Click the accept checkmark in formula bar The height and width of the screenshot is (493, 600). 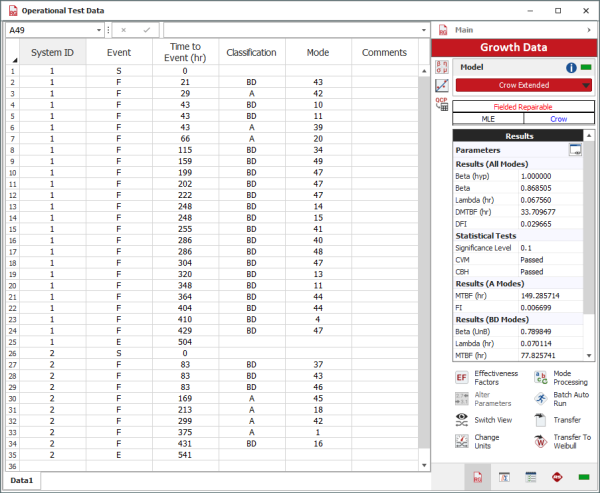click(147, 30)
